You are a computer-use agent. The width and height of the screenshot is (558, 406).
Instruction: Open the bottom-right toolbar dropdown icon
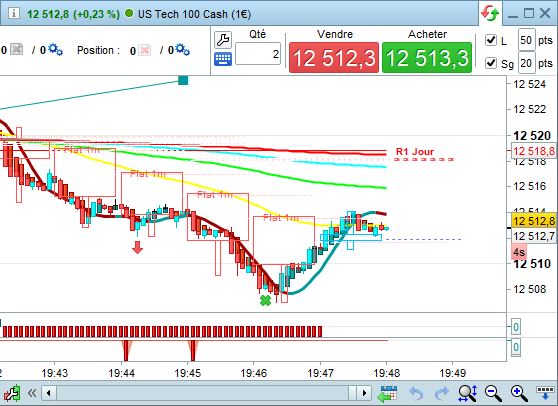point(545,392)
